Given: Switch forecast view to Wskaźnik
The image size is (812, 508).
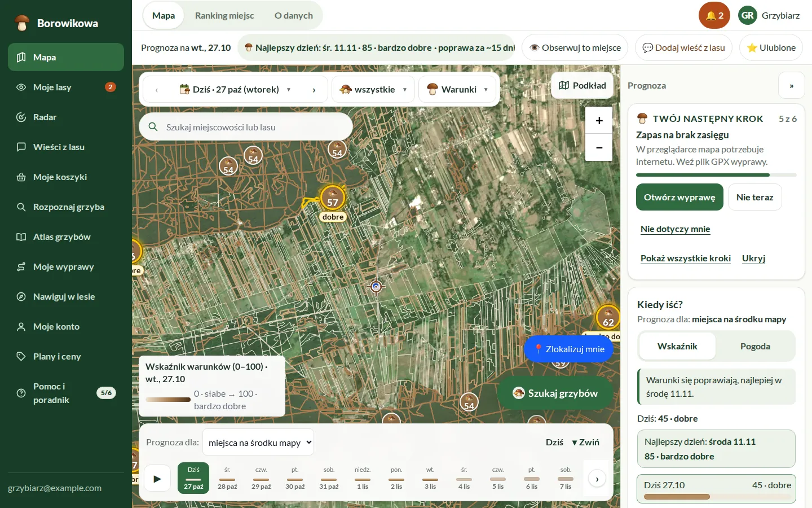Looking at the screenshot, I should click(677, 346).
